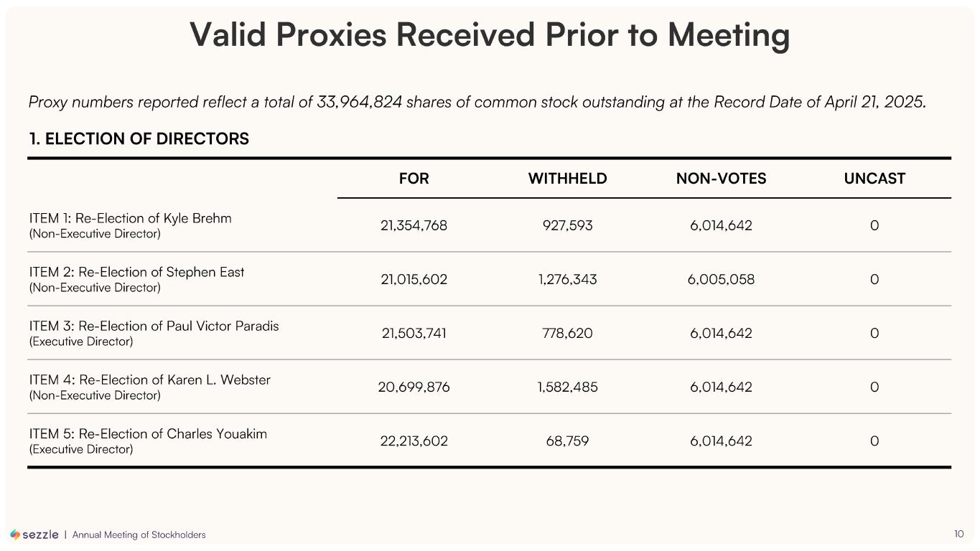The height and width of the screenshot is (551, 980).
Task: Click the NON-VOTES value 6,005,058
Action: pos(721,279)
